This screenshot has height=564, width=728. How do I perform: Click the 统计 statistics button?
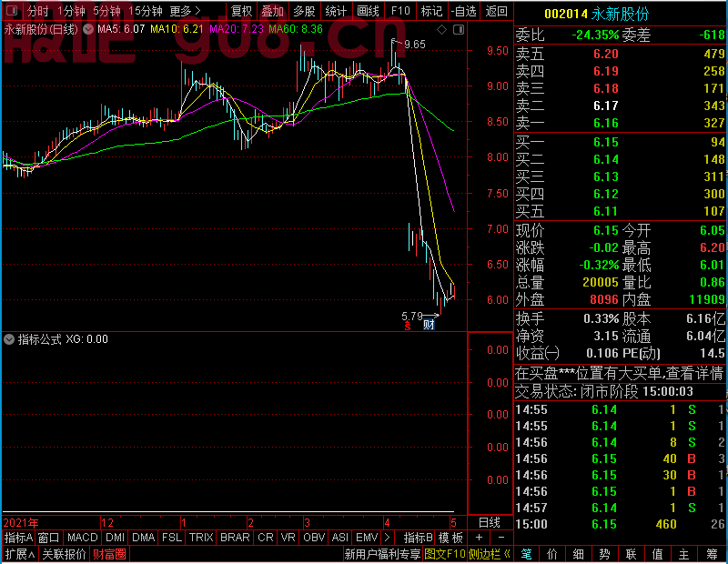tap(336, 11)
